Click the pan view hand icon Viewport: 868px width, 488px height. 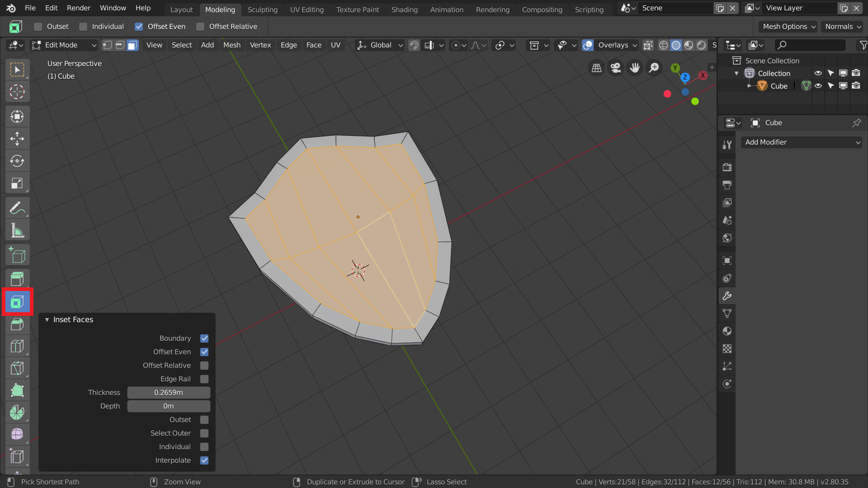tap(635, 68)
